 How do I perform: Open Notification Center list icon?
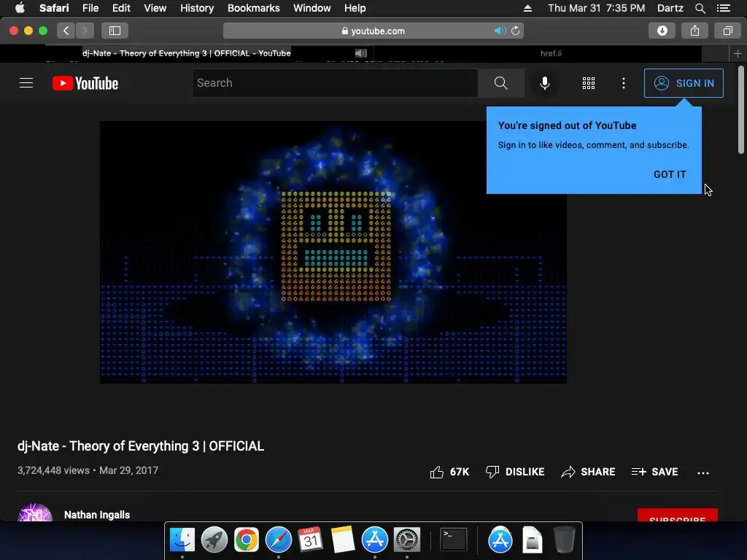[723, 8]
